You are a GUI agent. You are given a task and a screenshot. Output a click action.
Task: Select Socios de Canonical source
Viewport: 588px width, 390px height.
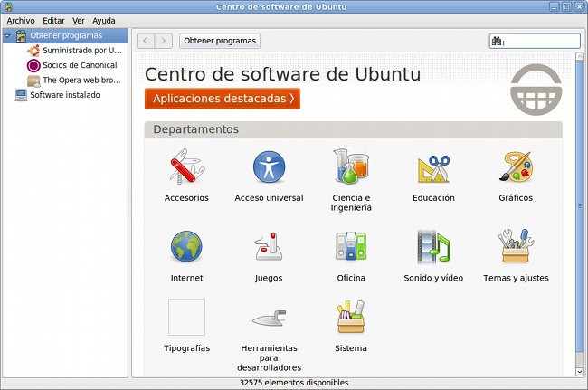point(80,65)
